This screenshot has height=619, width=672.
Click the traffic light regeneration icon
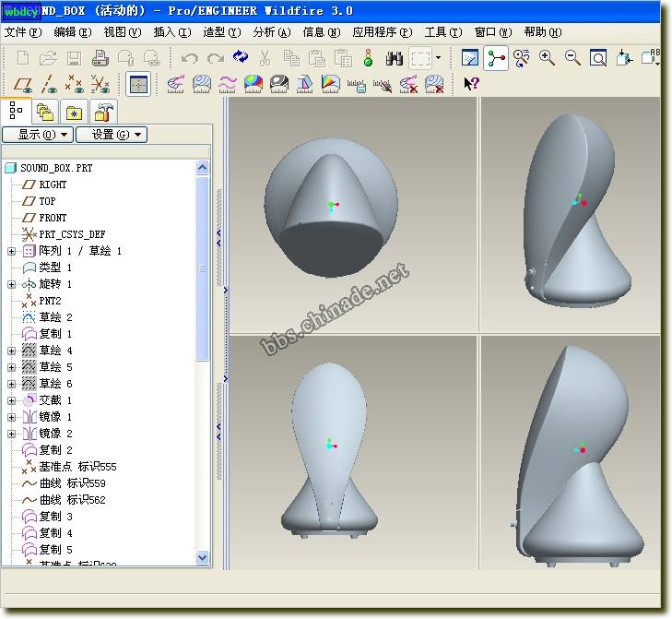(368, 58)
